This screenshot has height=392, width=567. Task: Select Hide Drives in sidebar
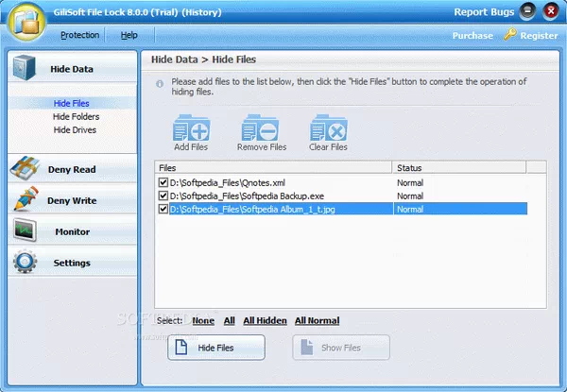(75, 129)
